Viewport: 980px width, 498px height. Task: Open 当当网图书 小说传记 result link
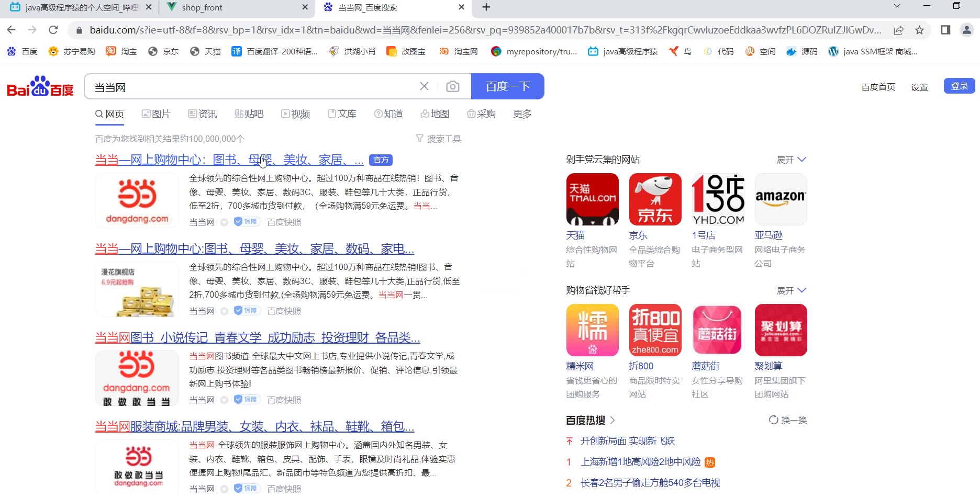click(258, 337)
